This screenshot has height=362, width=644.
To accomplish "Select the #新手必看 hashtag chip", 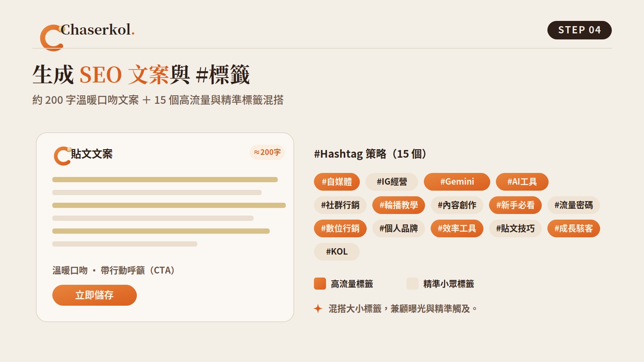I will point(515,205).
